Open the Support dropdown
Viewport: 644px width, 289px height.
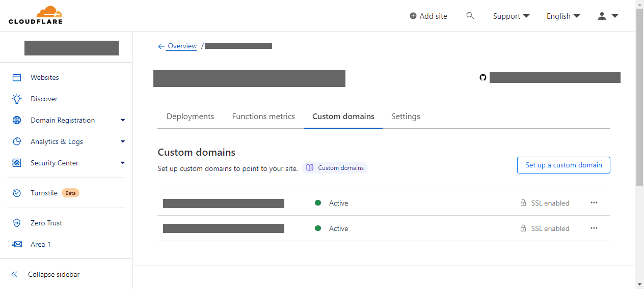511,16
